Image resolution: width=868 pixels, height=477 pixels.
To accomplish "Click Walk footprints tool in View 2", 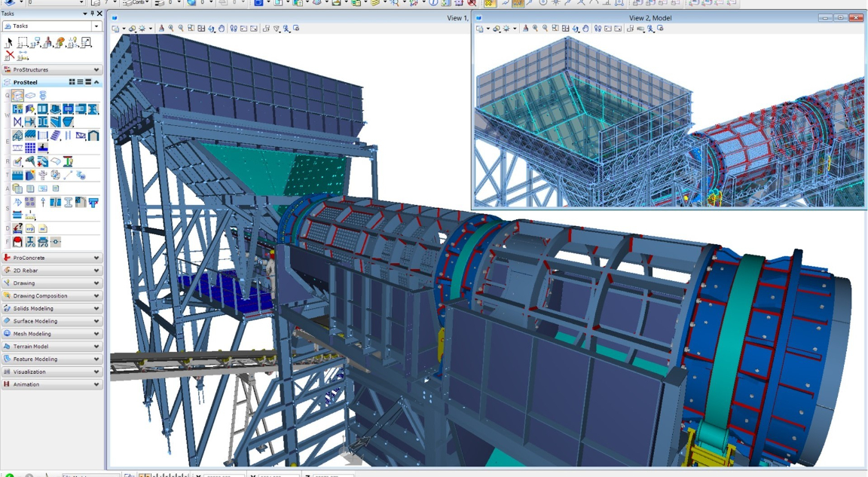I will 598,28.
